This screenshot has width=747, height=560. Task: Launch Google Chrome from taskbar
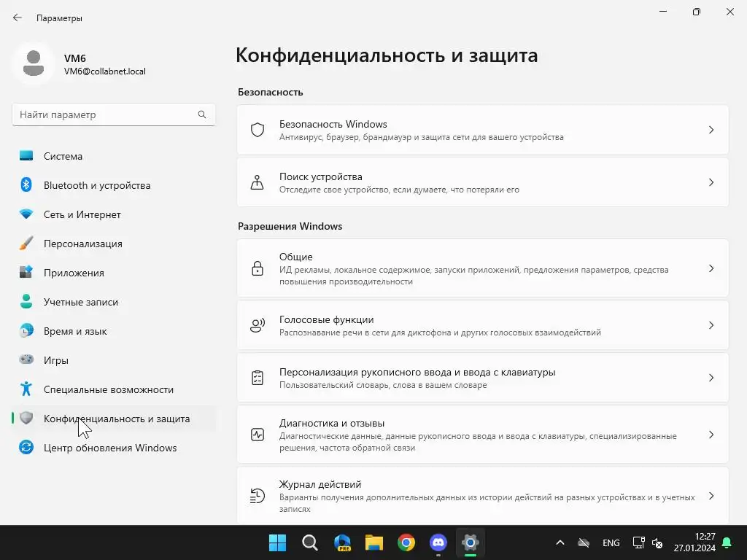click(406, 542)
